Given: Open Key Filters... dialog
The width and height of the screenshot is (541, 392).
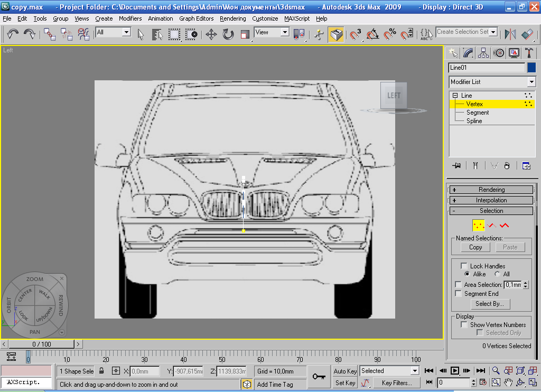Looking at the screenshot, I should (397, 382).
